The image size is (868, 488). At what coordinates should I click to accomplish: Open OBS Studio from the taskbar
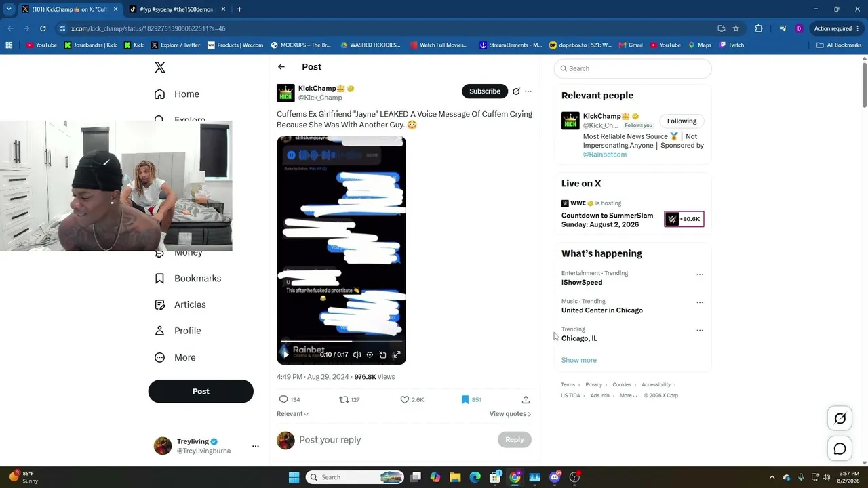[574, 477]
